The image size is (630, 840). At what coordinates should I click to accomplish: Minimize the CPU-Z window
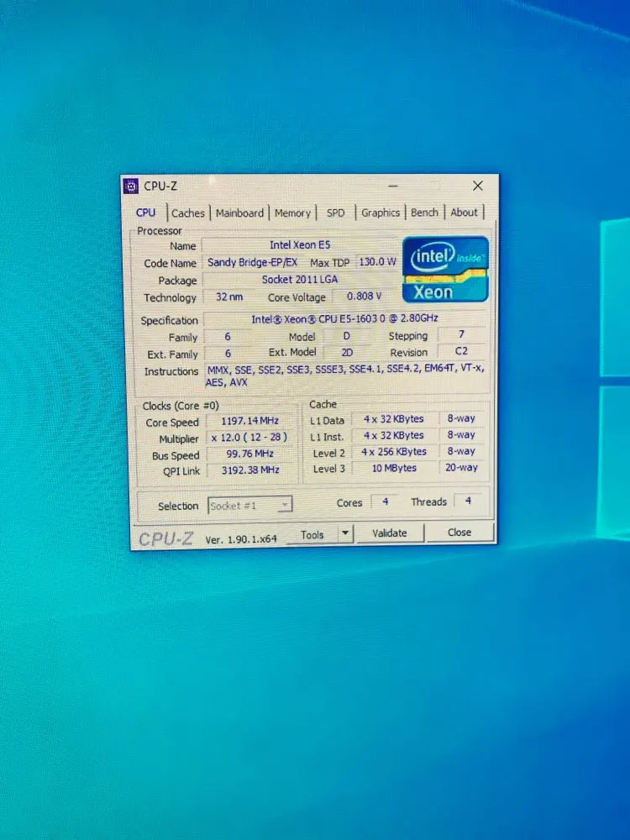[392, 186]
